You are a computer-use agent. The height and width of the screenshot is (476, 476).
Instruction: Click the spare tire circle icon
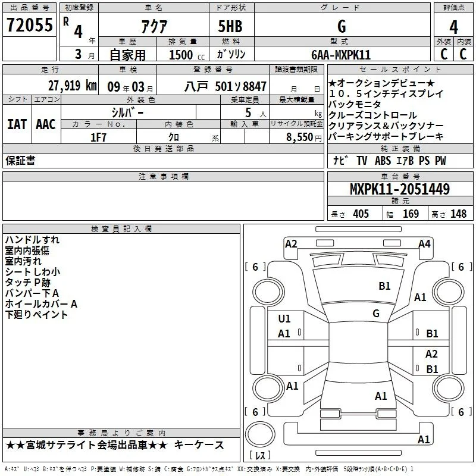coord(259,434)
